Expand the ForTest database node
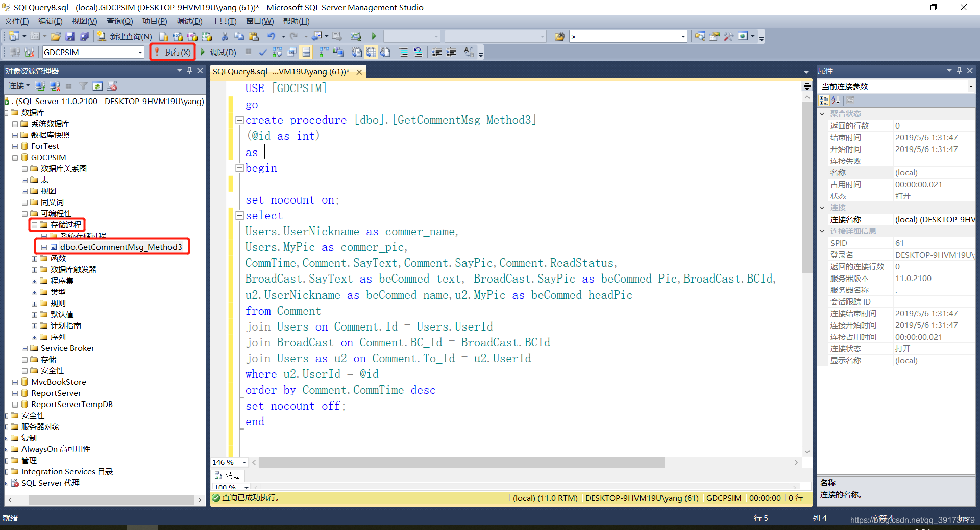The width and height of the screenshot is (980, 530). point(15,146)
